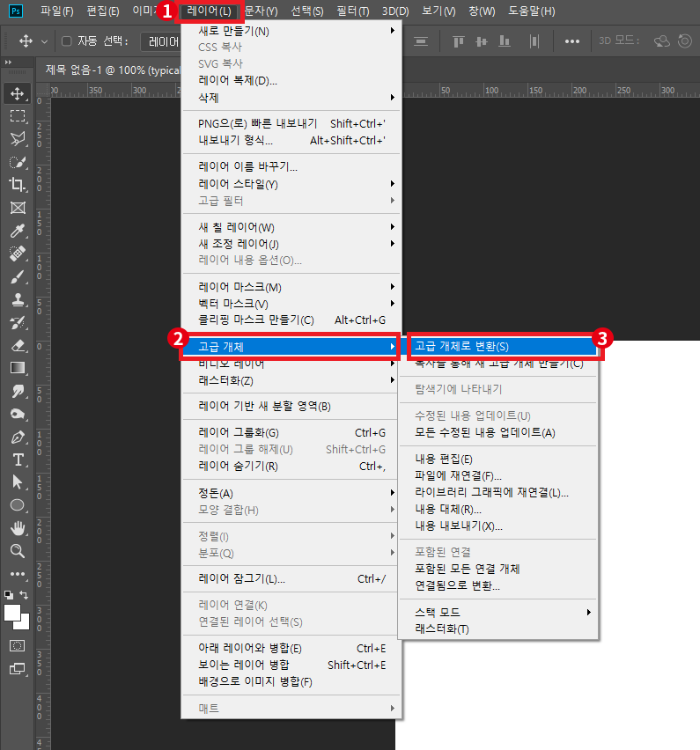
Task: Open the 문자(Y) menu
Action: click(261, 11)
